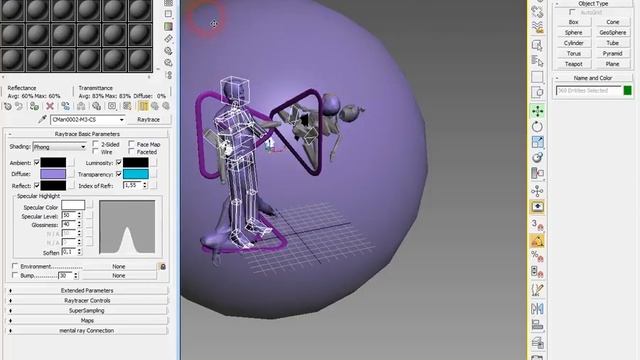Collapse the Object Type rollout
640x360 pixels.
(x=593, y=4)
